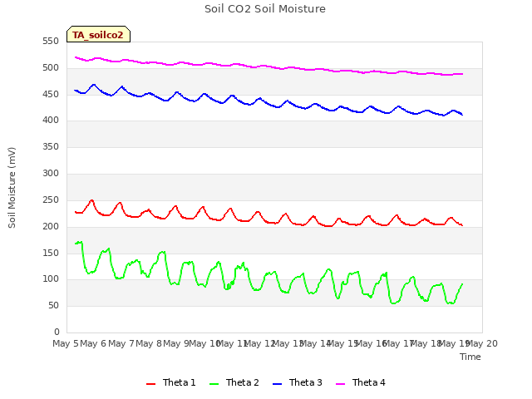
Task: Click the 0 y-axis tick label
Action: pyautogui.click(x=57, y=332)
